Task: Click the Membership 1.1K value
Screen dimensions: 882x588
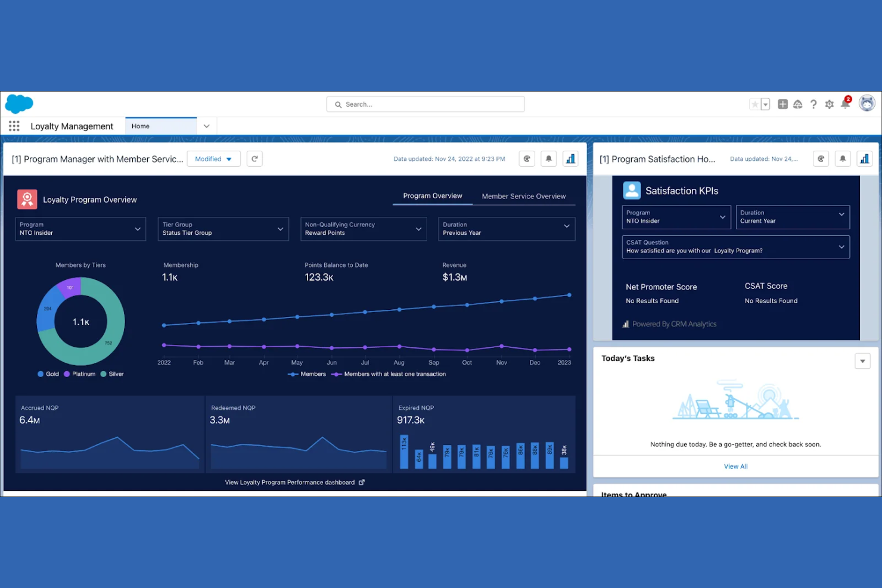Action: pyautogui.click(x=170, y=277)
